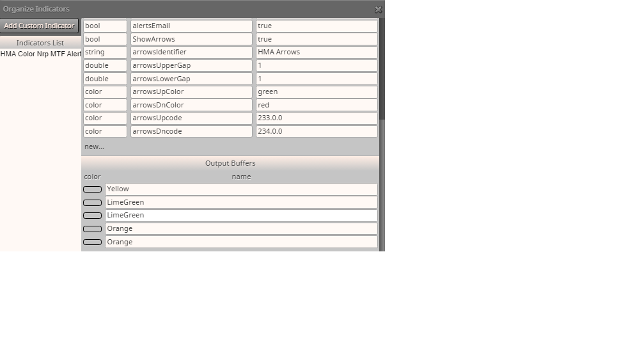Edit the arrowsUpcode name field
This screenshot has width=644, height=355.
point(191,118)
